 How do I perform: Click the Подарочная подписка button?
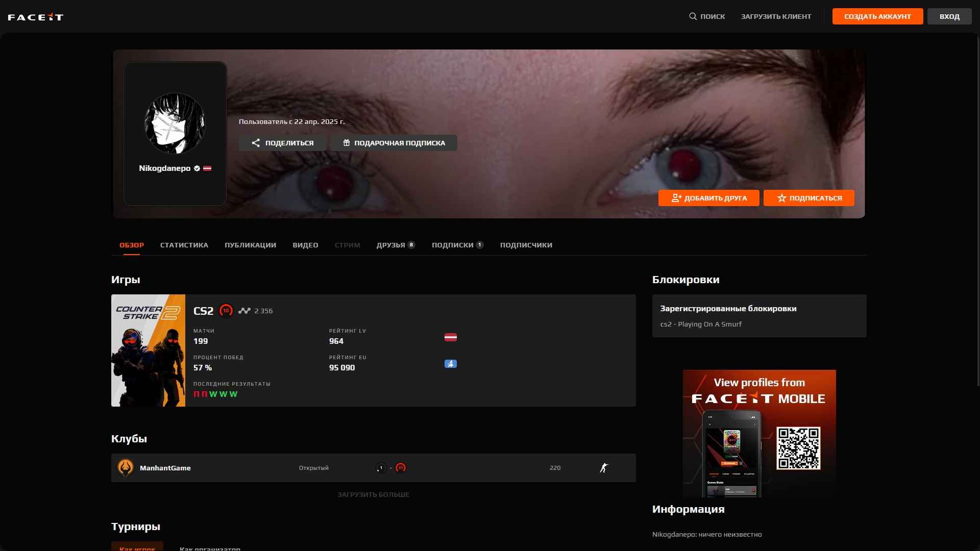394,143
